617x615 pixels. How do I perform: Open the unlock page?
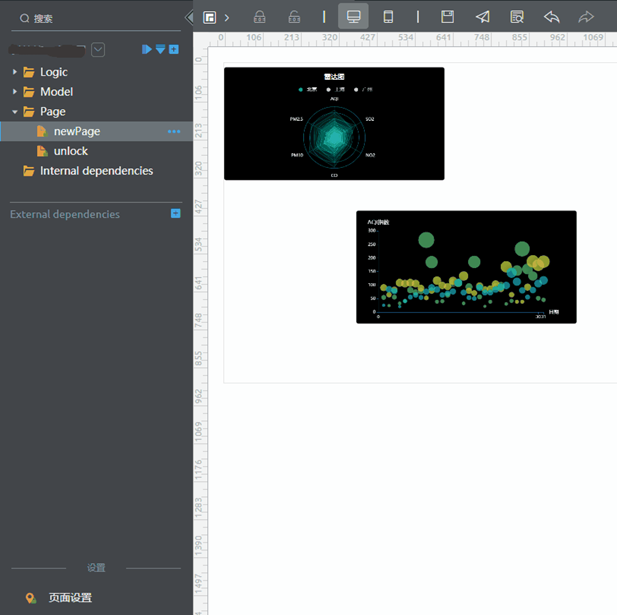(x=71, y=151)
